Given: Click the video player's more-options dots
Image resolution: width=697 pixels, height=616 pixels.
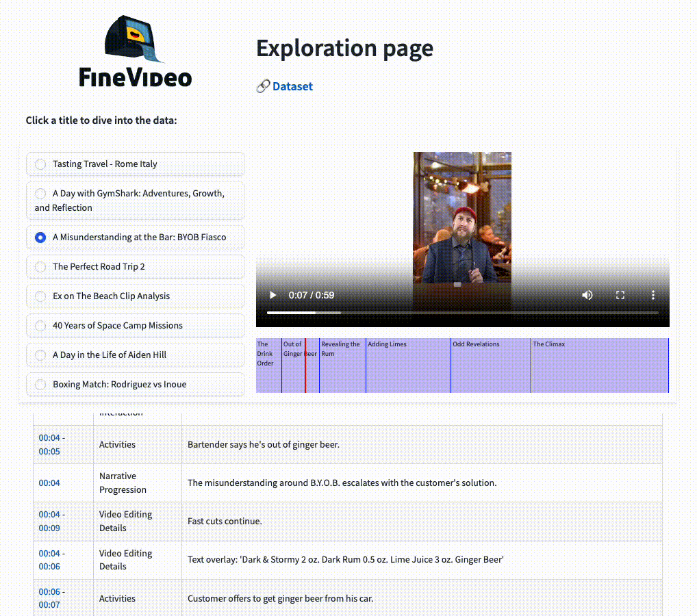Looking at the screenshot, I should click(x=653, y=294).
